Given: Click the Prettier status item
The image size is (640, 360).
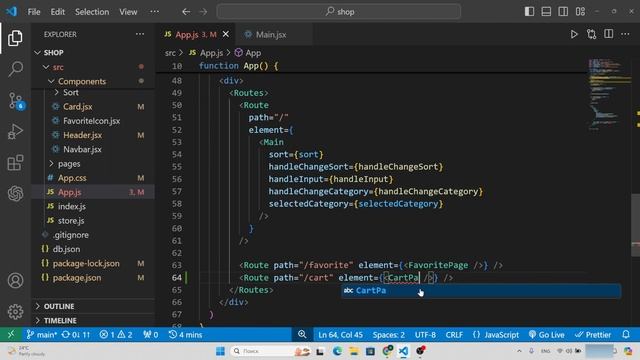Looking at the screenshot, I should tap(593, 335).
